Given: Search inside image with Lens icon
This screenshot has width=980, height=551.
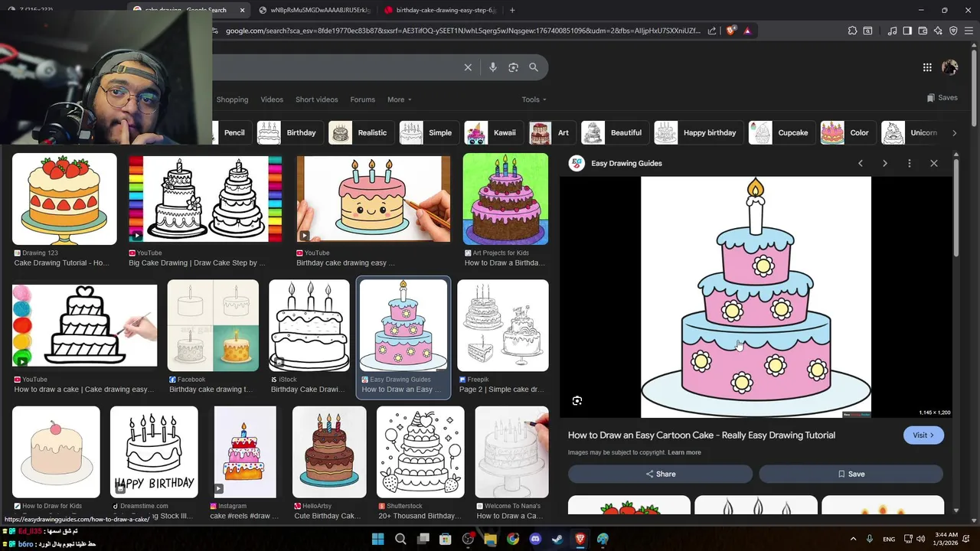Looking at the screenshot, I should tap(577, 400).
